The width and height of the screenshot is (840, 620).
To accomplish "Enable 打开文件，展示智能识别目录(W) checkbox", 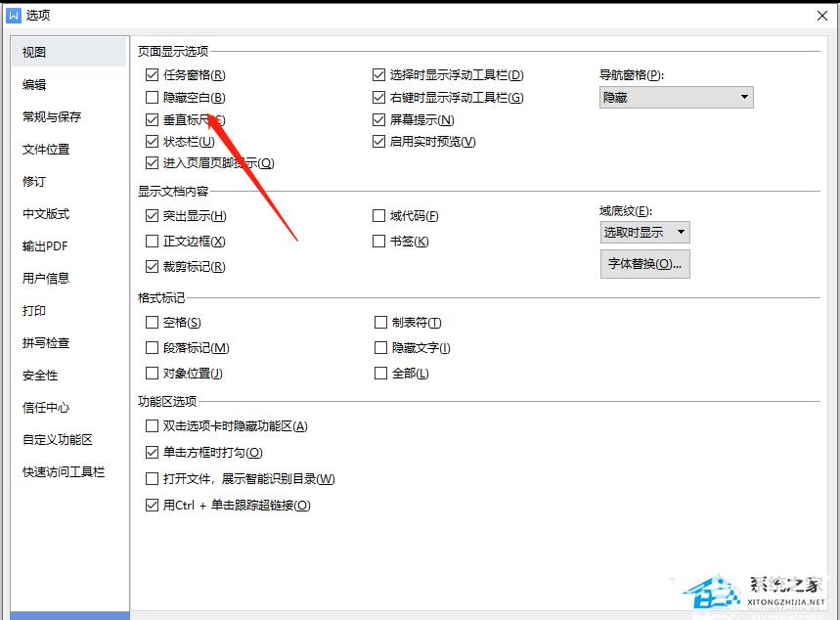I will [153, 478].
